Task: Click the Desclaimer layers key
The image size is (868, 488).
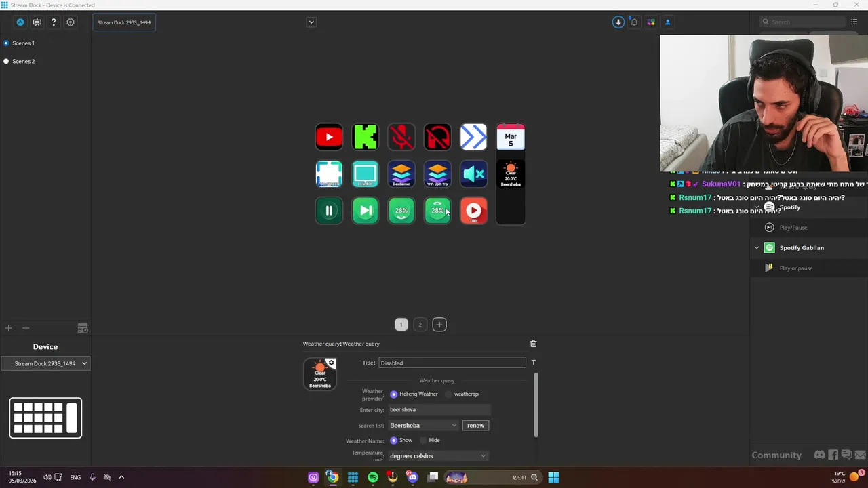Action: (401, 174)
